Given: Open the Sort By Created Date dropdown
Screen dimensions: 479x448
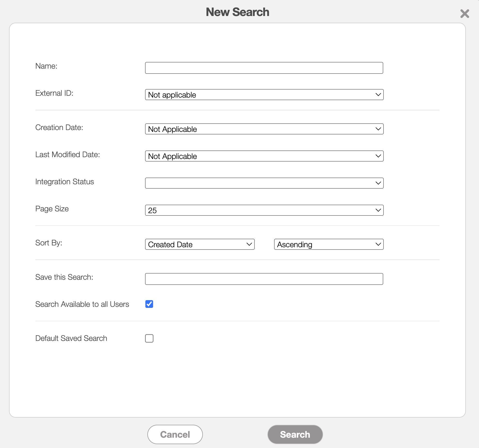Looking at the screenshot, I should coord(199,244).
